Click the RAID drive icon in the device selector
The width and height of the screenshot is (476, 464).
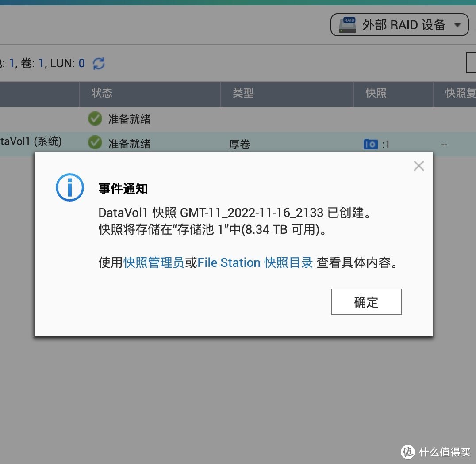point(348,24)
